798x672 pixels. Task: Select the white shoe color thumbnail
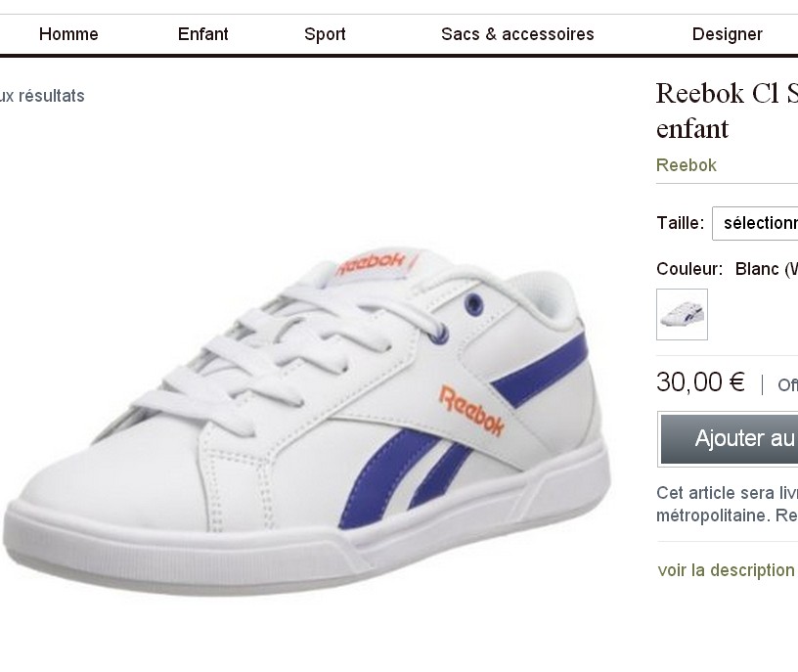[682, 314]
